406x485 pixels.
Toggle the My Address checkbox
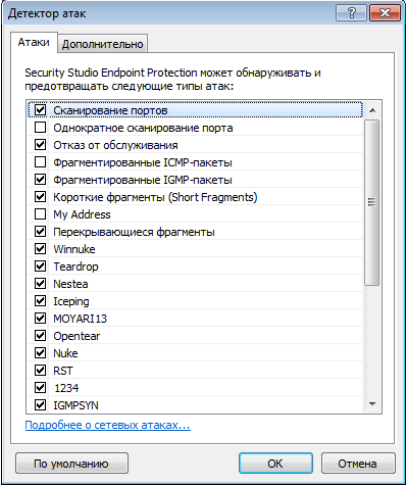[40, 214]
